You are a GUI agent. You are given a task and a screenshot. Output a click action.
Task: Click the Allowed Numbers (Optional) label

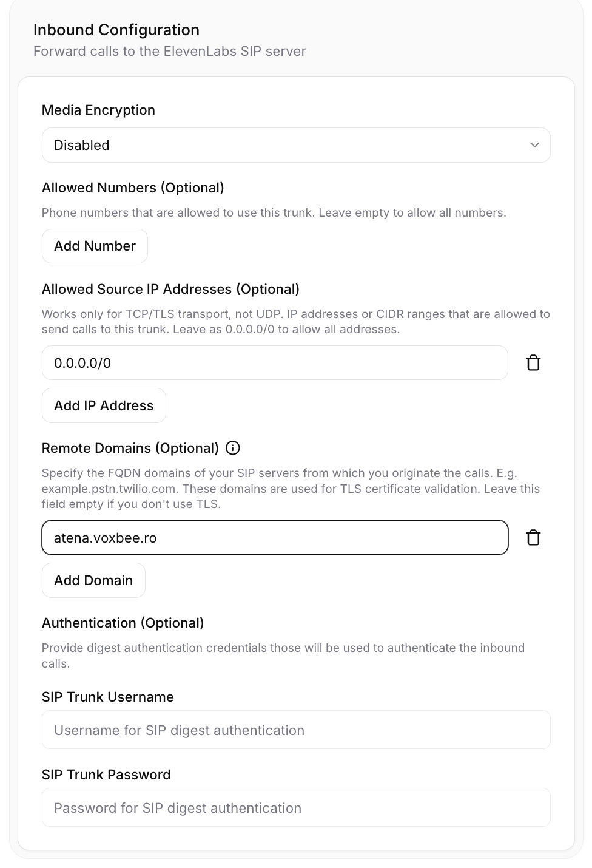(x=133, y=188)
